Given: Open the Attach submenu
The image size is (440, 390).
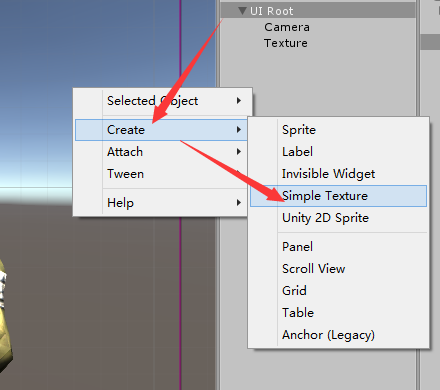Looking at the screenshot, I should pos(163,152).
